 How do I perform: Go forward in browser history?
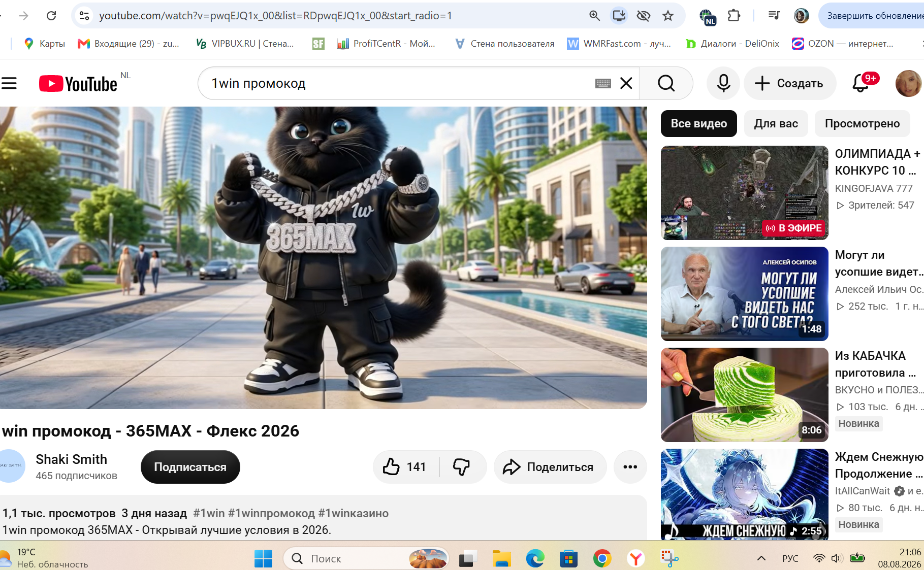24,16
